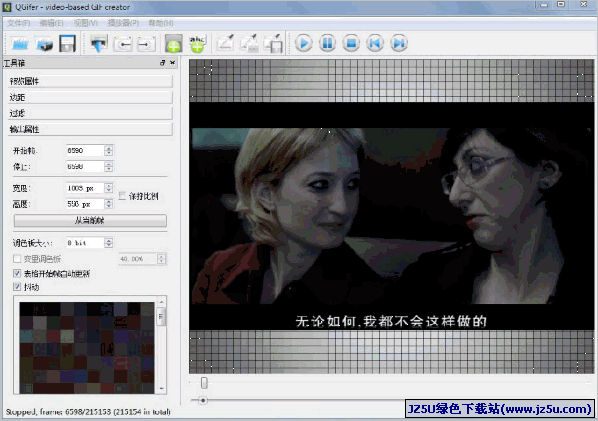Click the 调色板大小 8 bit stepper arrows

coord(109,243)
